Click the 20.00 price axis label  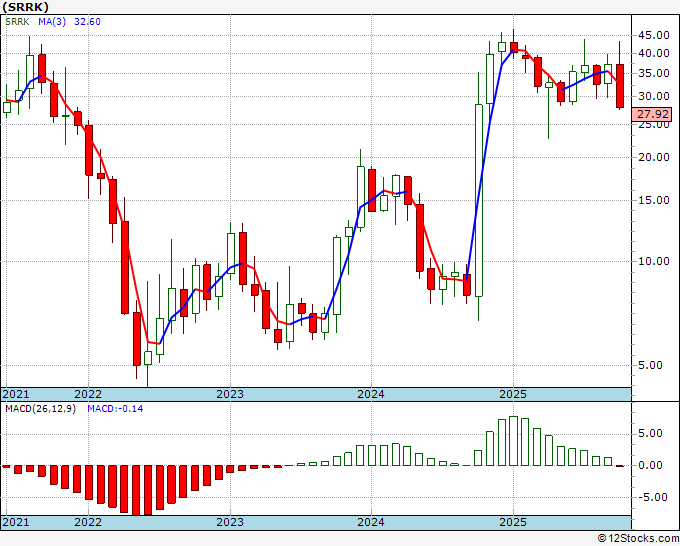pyautogui.click(x=654, y=157)
